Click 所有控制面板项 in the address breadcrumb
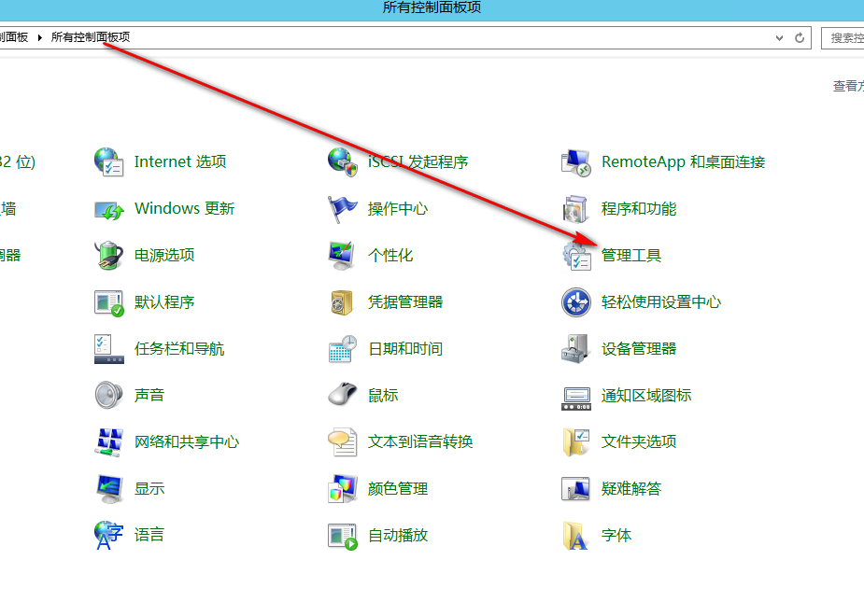Screen dimensions: 864x616 tap(90, 37)
